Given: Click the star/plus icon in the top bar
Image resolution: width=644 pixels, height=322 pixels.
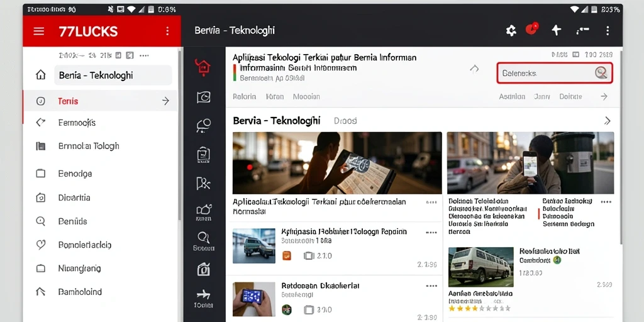Looking at the screenshot, I should (556, 30).
